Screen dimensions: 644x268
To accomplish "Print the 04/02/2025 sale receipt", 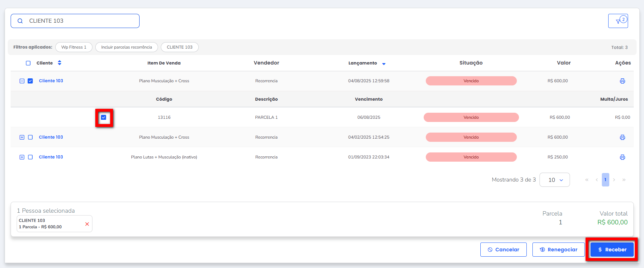I will [622, 138].
